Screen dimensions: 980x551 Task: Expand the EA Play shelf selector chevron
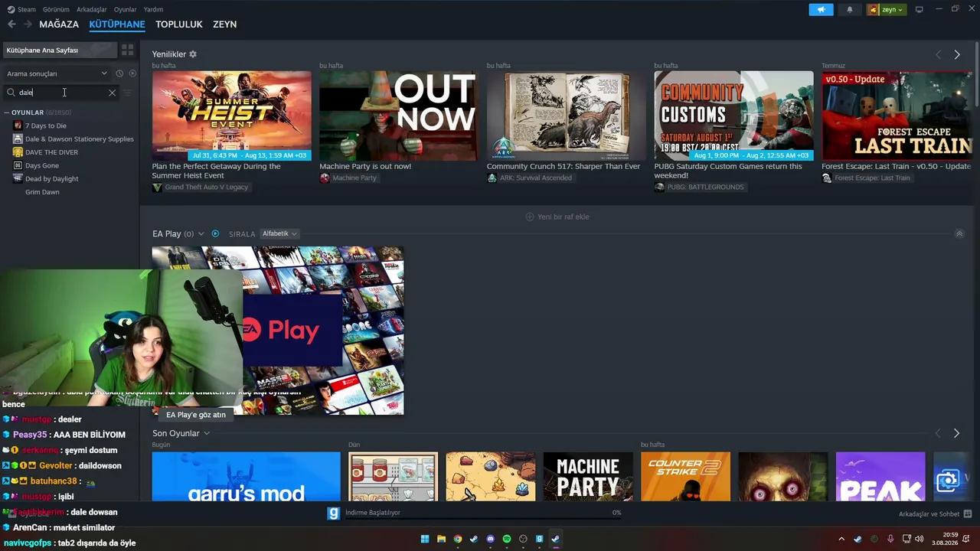(x=201, y=234)
